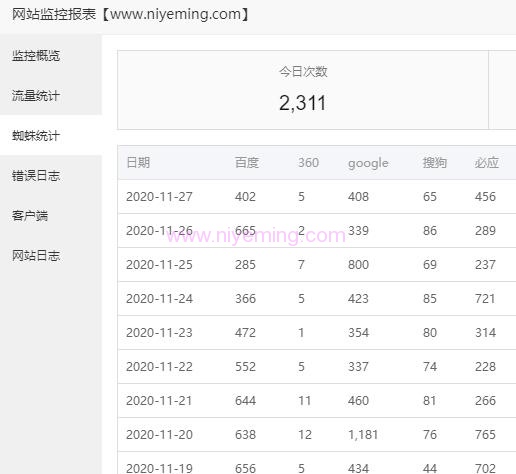Click the google column header
The image size is (516, 474).
(368, 163)
